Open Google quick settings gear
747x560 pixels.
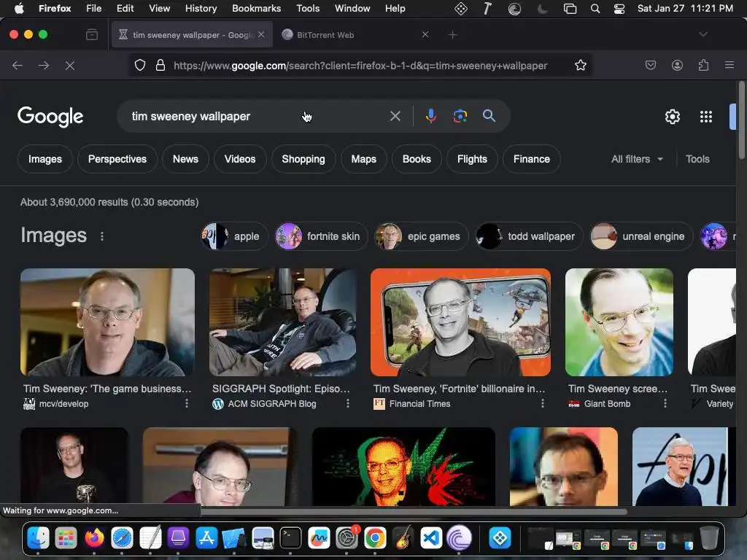click(672, 117)
